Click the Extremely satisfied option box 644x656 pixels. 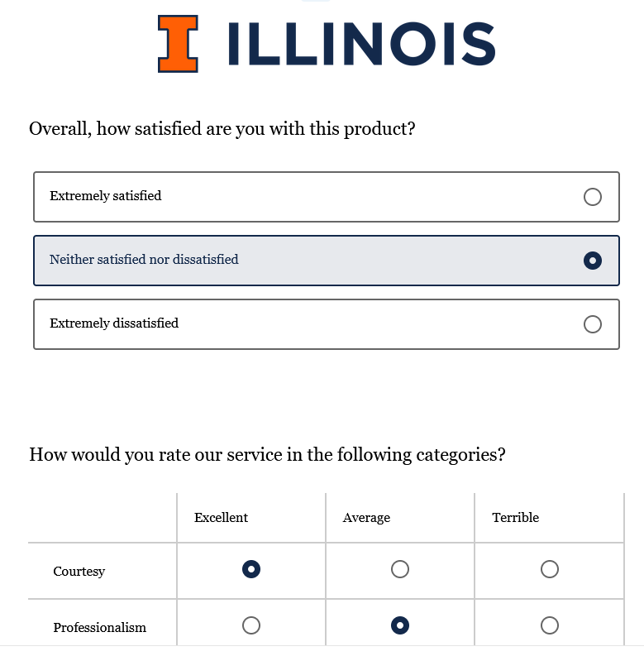327,197
